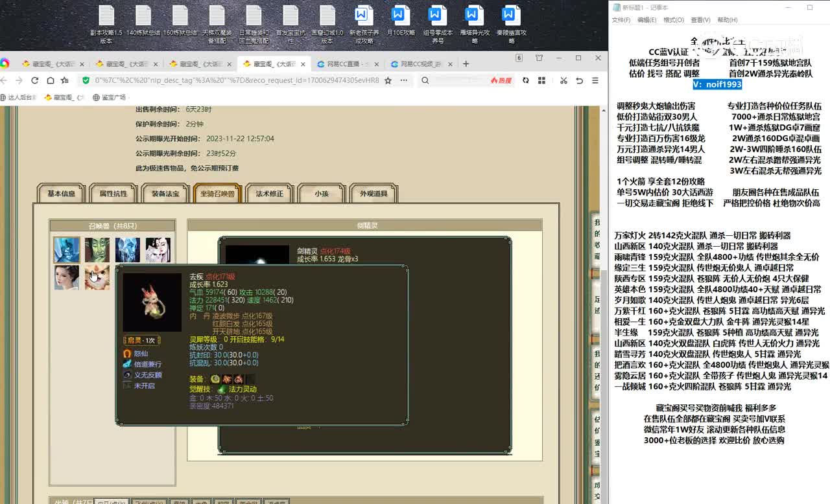Select the blue-skinned summon pet portrait
The image size is (830, 504).
point(66,249)
